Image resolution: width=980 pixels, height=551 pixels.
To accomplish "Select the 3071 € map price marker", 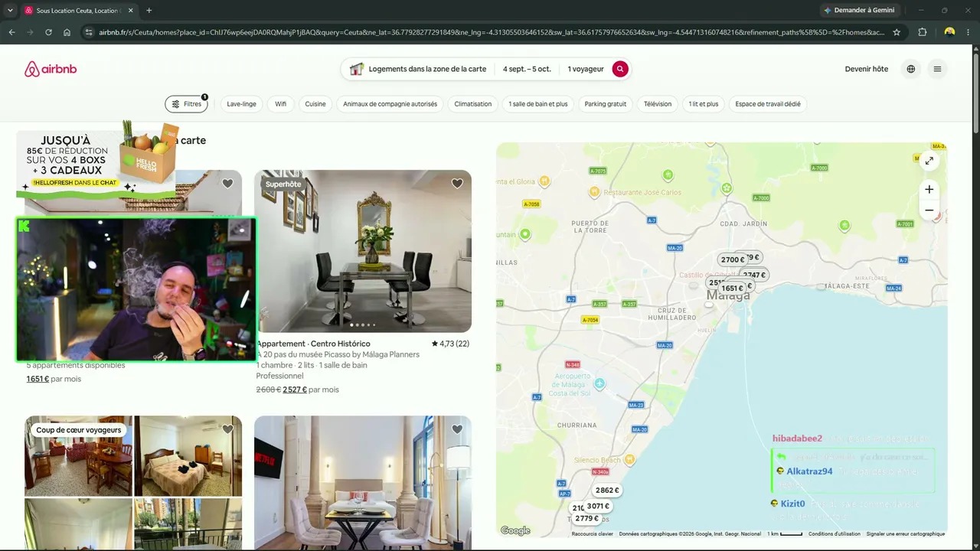I will (598, 506).
